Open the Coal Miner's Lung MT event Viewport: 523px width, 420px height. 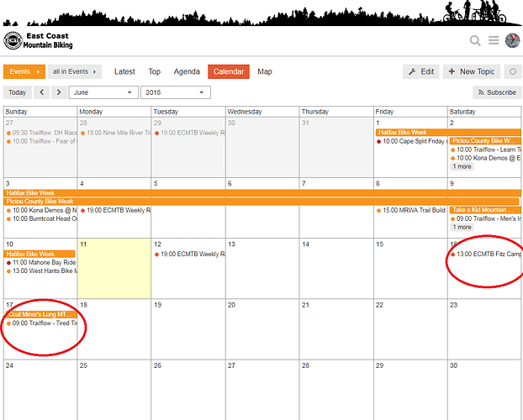(40, 314)
